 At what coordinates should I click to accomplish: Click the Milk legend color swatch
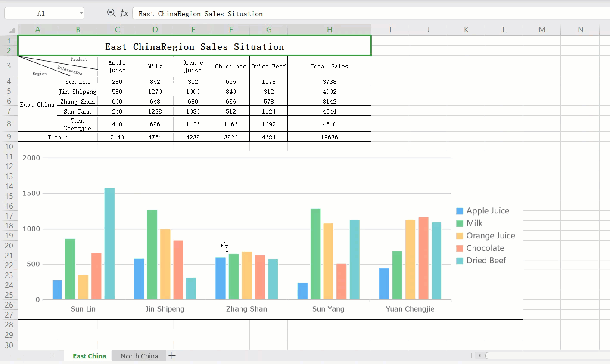tap(460, 223)
